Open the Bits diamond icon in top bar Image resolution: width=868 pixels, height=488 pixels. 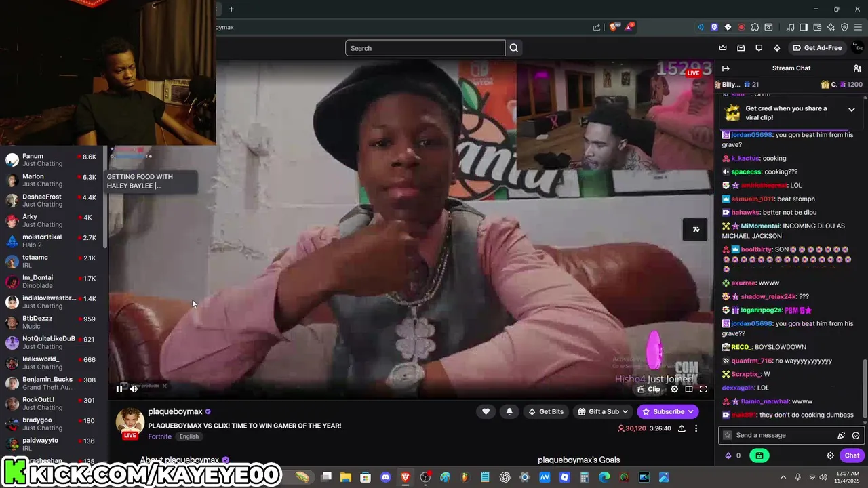[777, 48]
